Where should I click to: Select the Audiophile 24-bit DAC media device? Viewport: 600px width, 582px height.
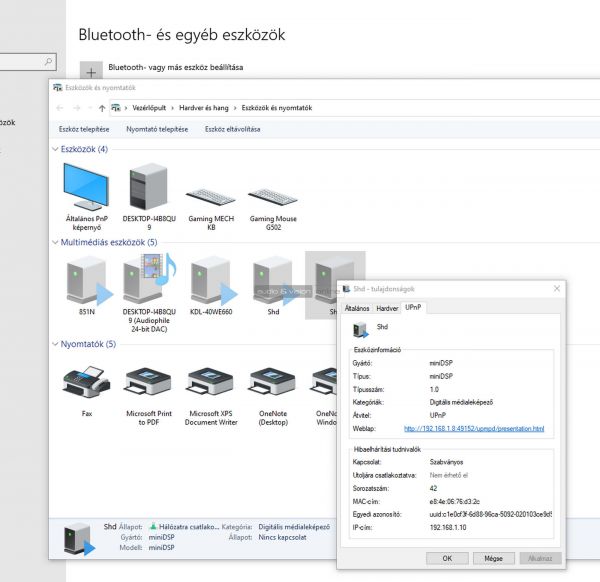[148, 280]
